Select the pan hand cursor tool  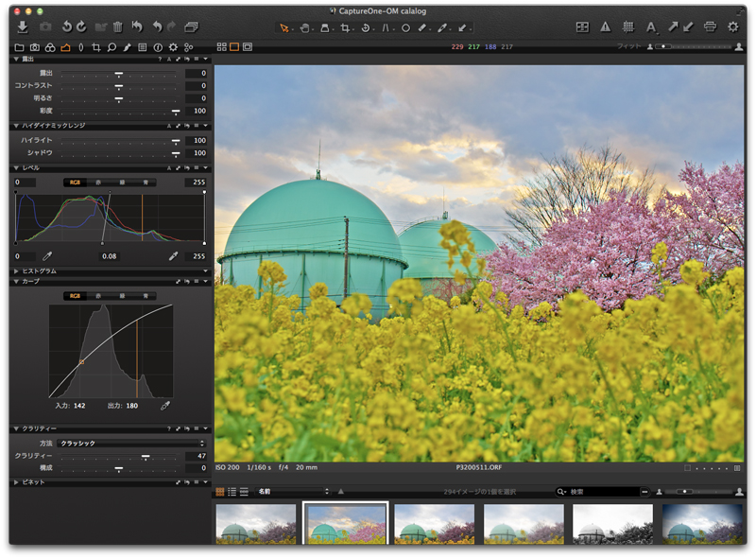click(305, 28)
